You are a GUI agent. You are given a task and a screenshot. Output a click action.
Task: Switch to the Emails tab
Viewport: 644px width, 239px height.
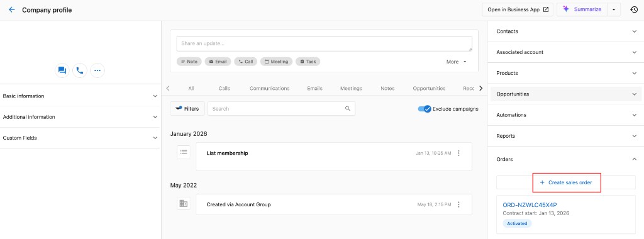pyautogui.click(x=314, y=88)
